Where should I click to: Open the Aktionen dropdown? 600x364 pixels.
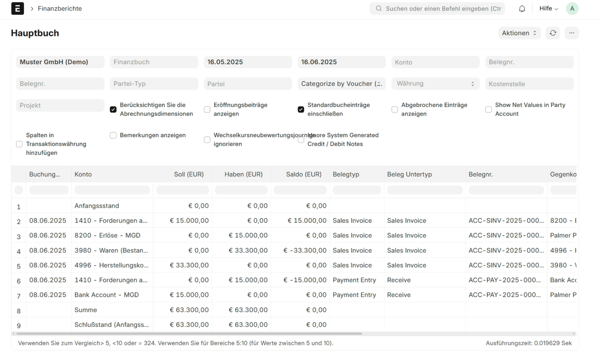pyautogui.click(x=519, y=33)
